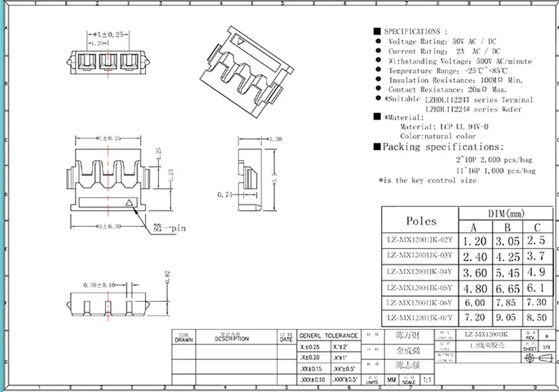Select the LZ-MX12001JK-03Y row label
This screenshot has width=559, height=392.
[420, 256]
